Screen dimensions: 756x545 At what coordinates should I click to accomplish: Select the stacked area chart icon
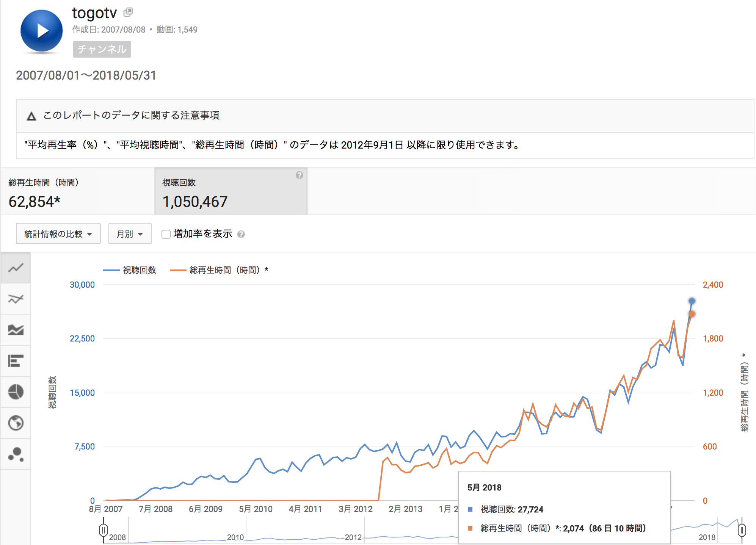[x=16, y=330]
